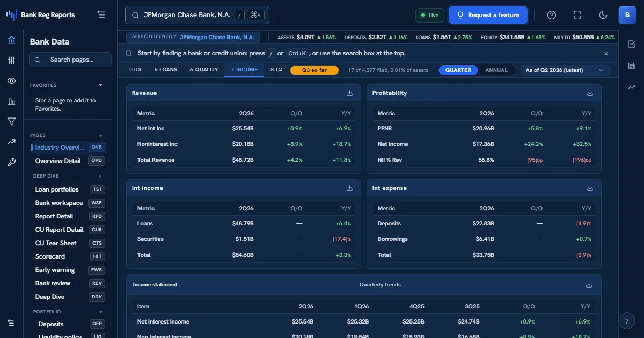Open the eye watchlist icon in left rail

(11, 81)
